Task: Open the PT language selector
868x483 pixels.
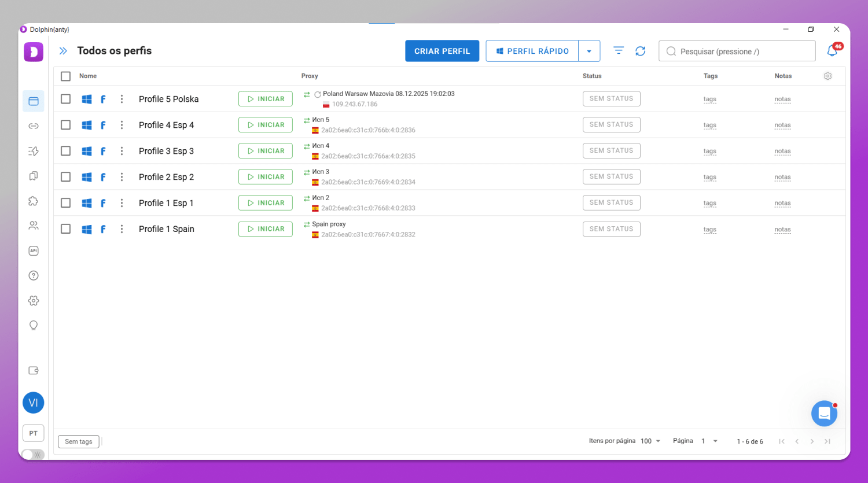Action: 34,433
